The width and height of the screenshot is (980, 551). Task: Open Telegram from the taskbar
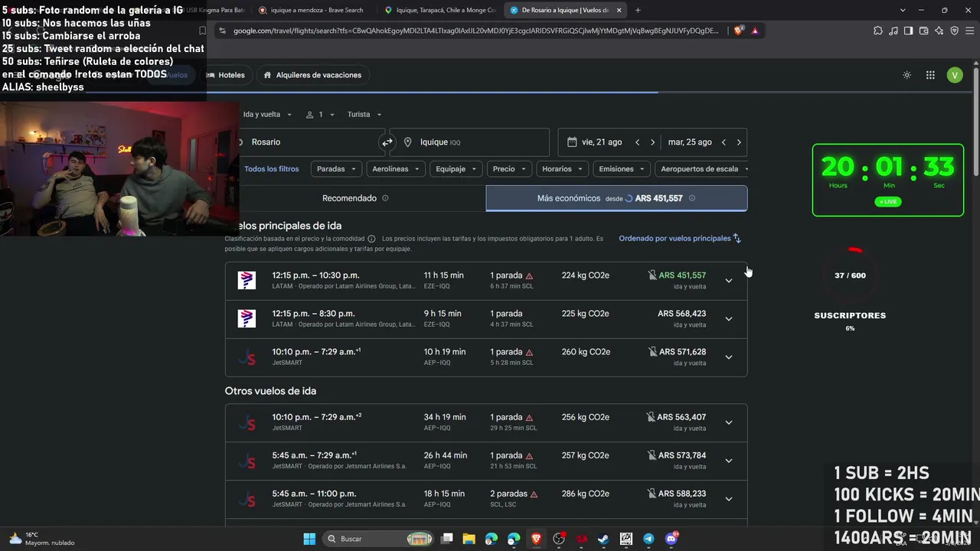(648, 539)
